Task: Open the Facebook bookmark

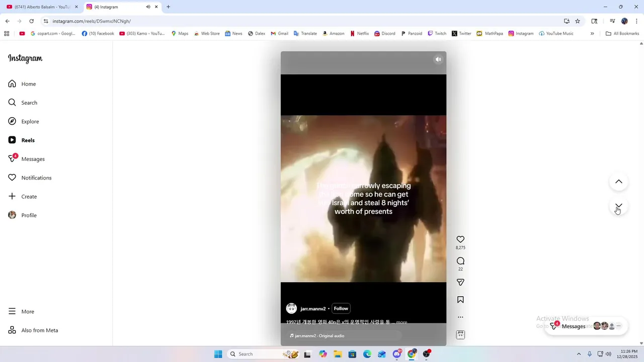Action: coord(98,34)
